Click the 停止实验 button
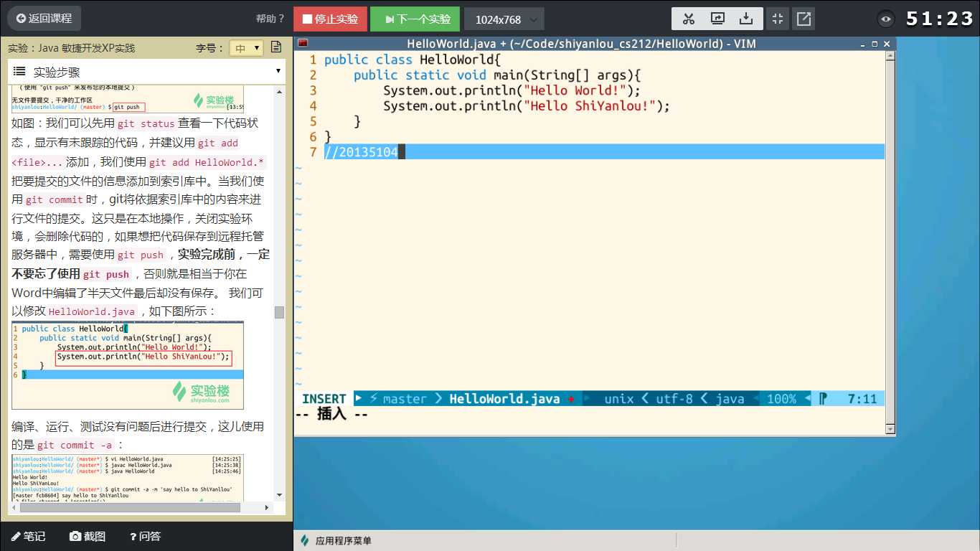The width and height of the screenshot is (980, 551). 330,19
